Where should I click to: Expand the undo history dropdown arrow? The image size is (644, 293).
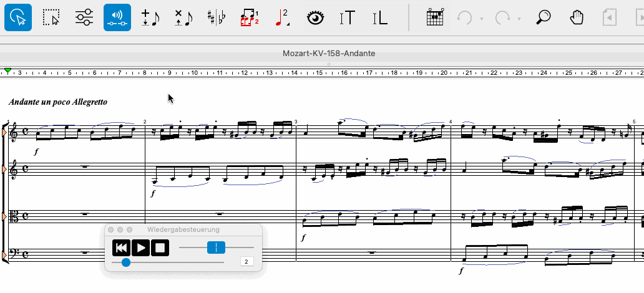click(481, 19)
